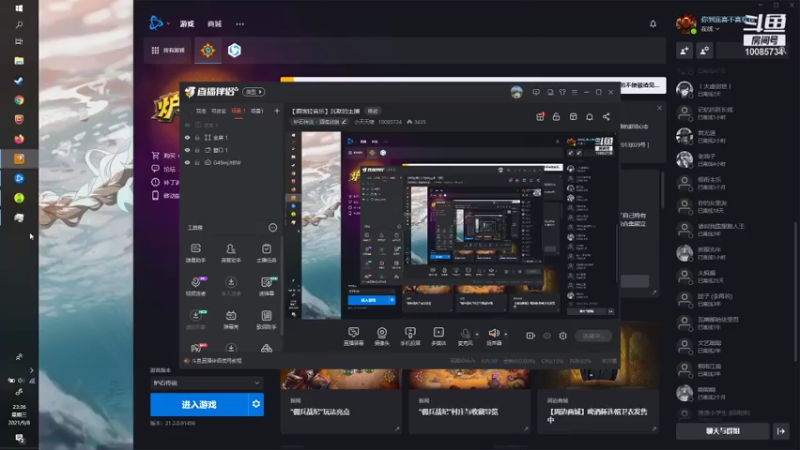Image resolution: width=800 pixels, height=450 pixels.
Task: Open the Heroes of the Storm game icon
Action: [234, 51]
